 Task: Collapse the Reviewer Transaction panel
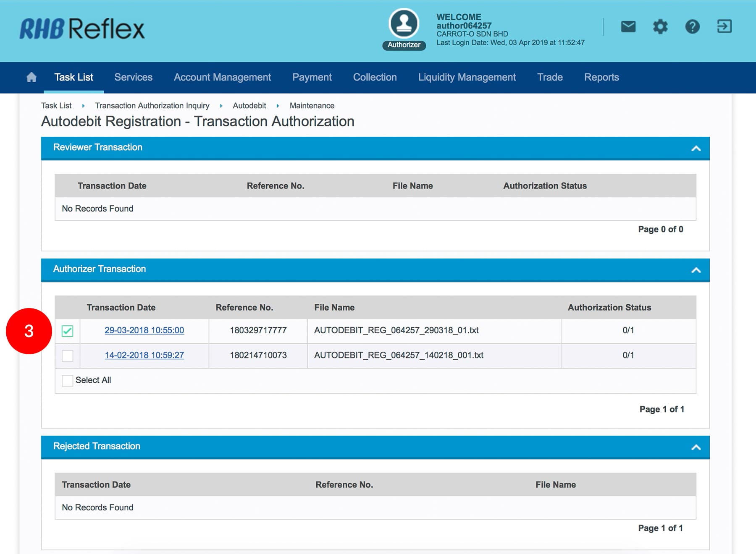pyautogui.click(x=696, y=148)
